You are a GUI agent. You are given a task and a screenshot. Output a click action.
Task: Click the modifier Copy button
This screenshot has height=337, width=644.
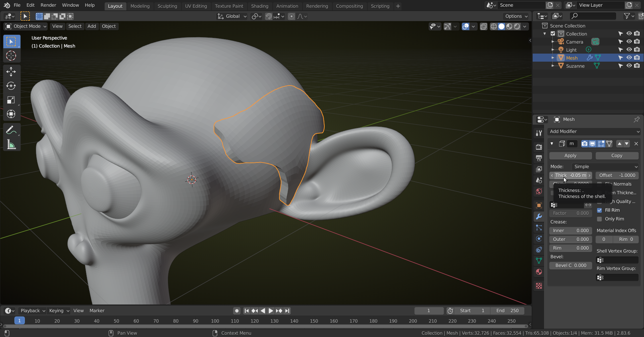(617, 156)
